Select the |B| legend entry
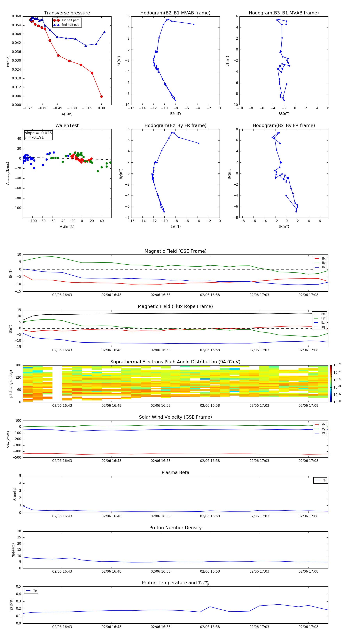The height and width of the screenshot is (644, 351). (320, 327)
